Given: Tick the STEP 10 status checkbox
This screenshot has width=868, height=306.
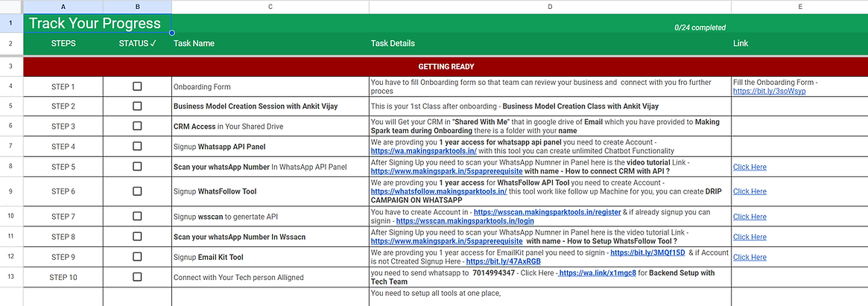Looking at the screenshot, I should tap(137, 277).
